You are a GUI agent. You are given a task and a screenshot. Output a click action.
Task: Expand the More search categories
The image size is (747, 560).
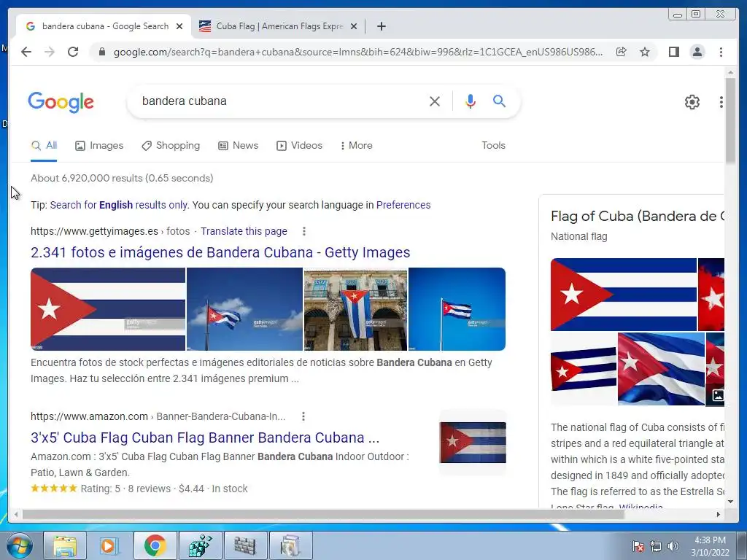pyautogui.click(x=356, y=146)
